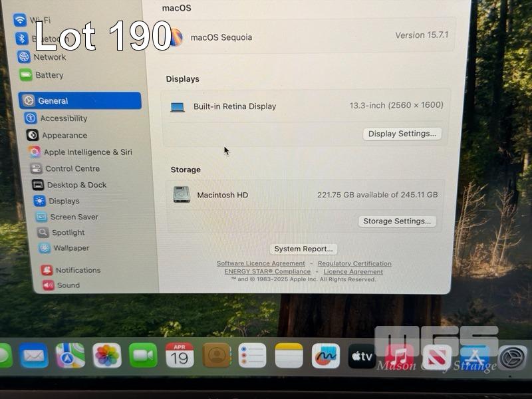Open Notes from the Dock

coord(289,355)
